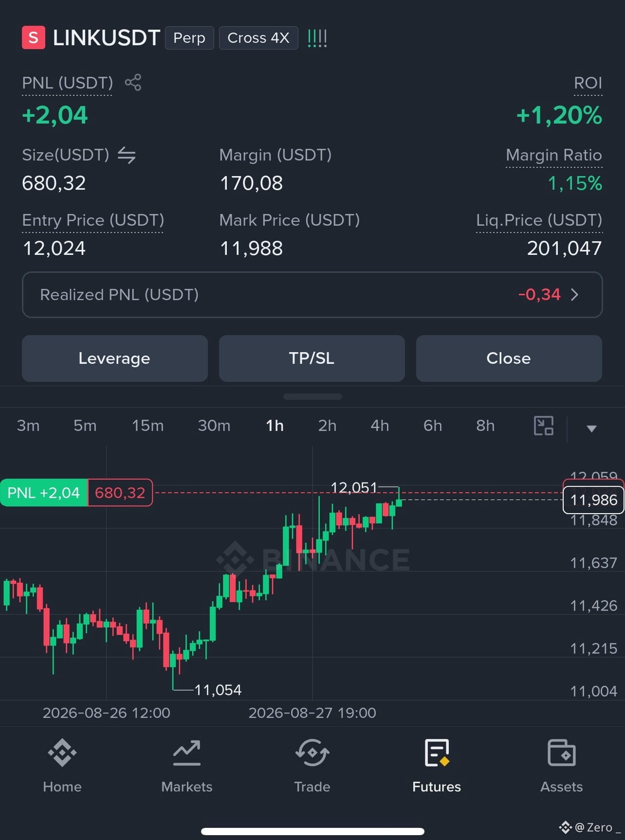Switch chart to 15m interval
Screen dimensions: 625x840
click(148, 426)
